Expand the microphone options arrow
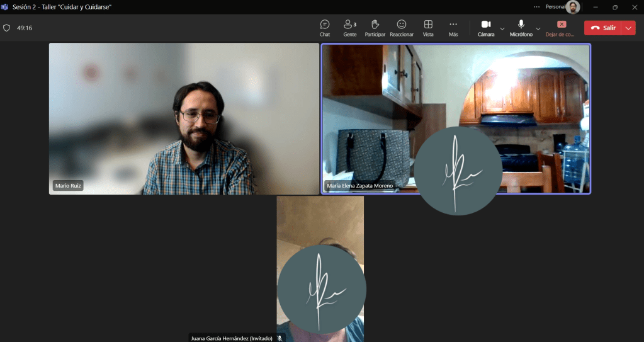 click(x=538, y=28)
